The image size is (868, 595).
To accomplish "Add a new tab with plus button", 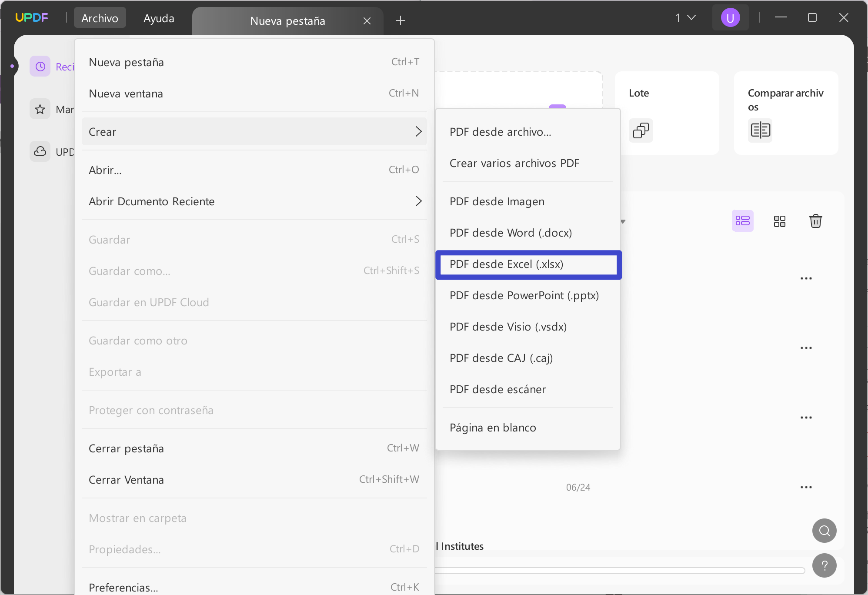I will (x=401, y=20).
